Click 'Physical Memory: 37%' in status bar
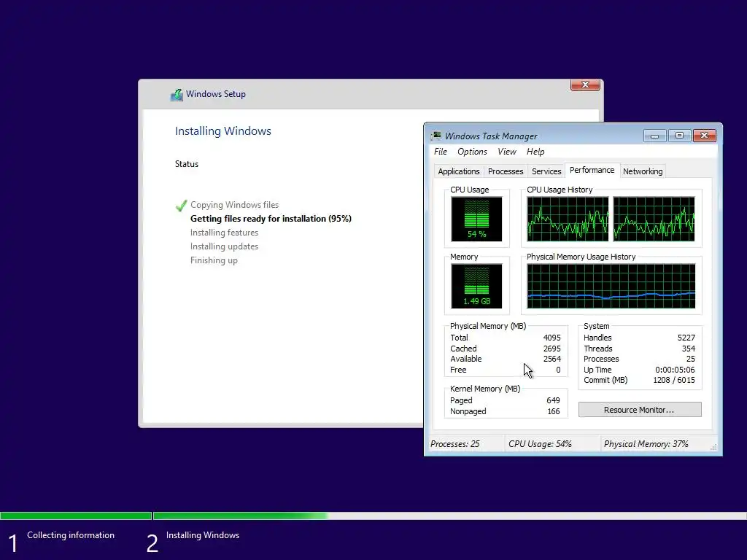The image size is (747, 560). tap(646, 444)
